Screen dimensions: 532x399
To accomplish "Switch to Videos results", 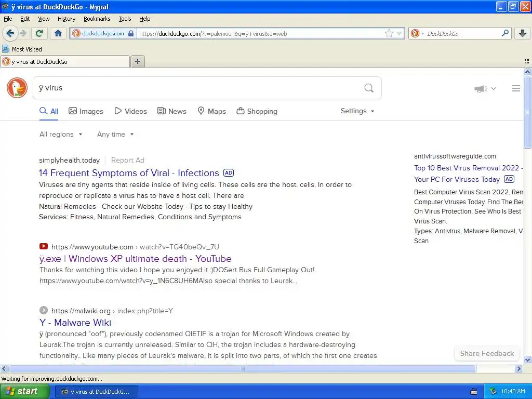I will [130, 111].
